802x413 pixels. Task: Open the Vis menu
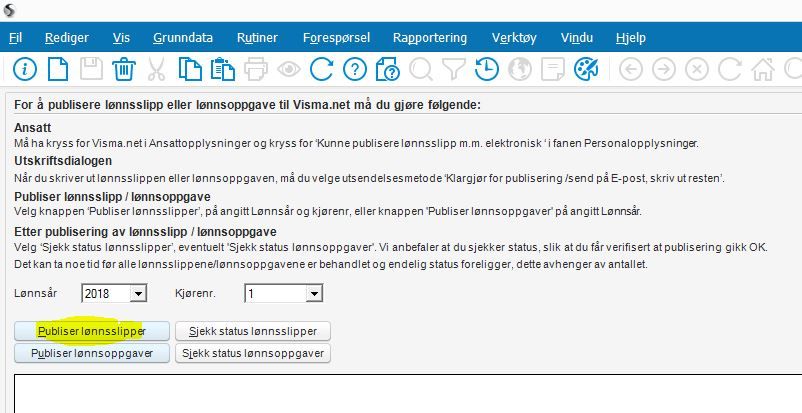[x=121, y=38]
